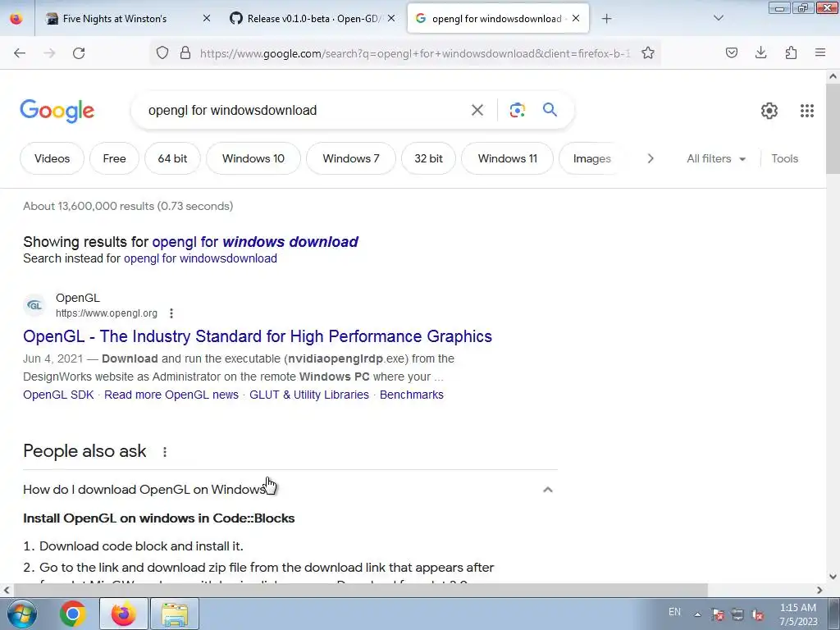Screen dimensions: 840x630
Task: Go to the Google logo homepage
Action: (57, 111)
